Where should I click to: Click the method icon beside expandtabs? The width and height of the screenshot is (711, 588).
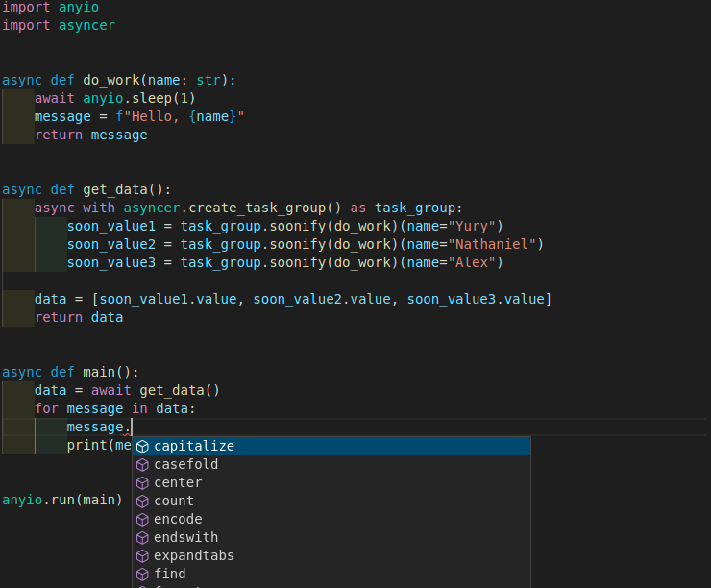click(142, 556)
